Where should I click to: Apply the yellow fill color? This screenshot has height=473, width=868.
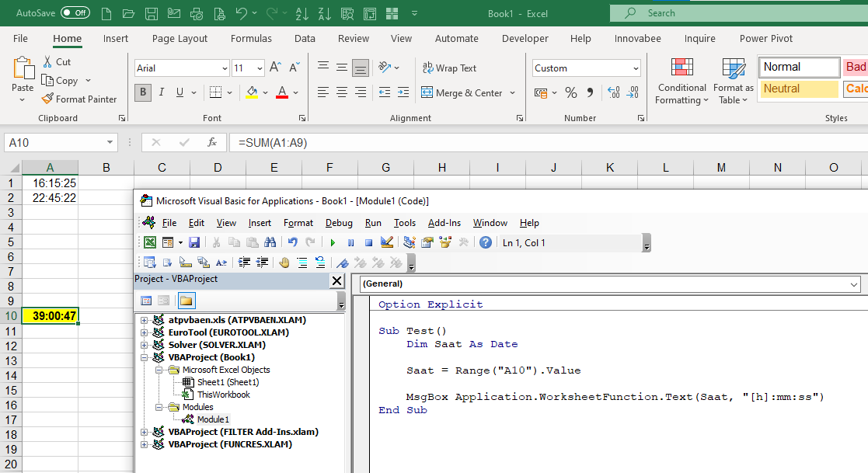(x=252, y=92)
